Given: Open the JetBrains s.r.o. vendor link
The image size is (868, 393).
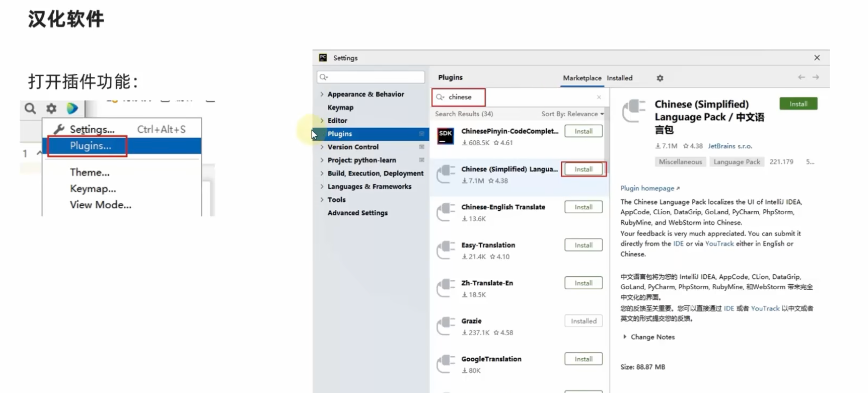Looking at the screenshot, I should pos(730,146).
